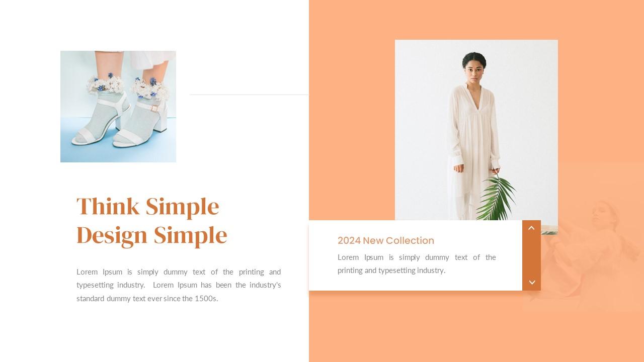Click the up chevron on the orange bar
Screen dimensions: 644x362
(x=531, y=228)
